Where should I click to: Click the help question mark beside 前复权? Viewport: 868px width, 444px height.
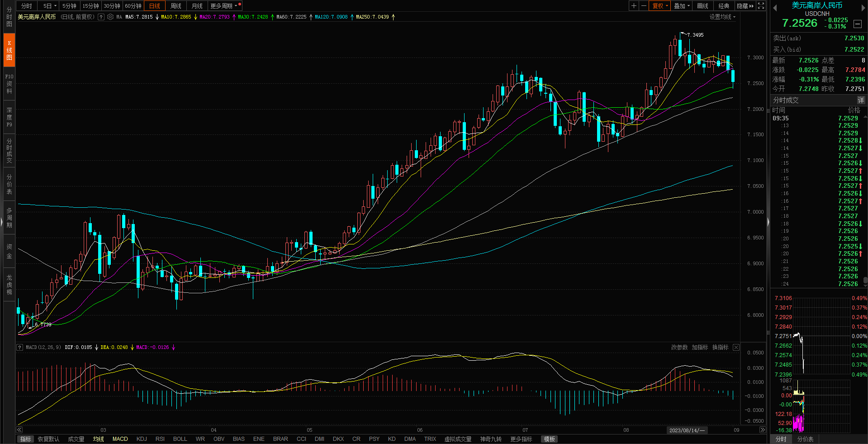pos(101,17)
